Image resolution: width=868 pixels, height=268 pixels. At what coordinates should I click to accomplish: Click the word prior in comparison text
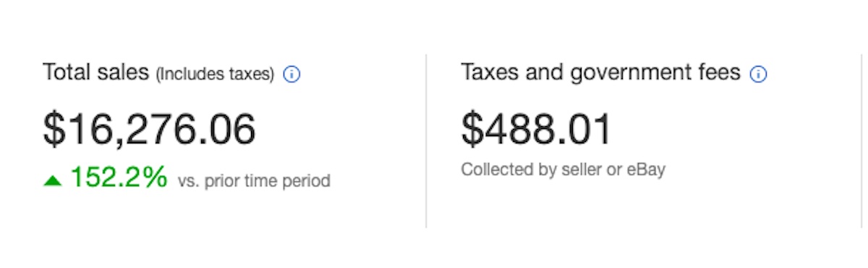click(x=221, y=181)
